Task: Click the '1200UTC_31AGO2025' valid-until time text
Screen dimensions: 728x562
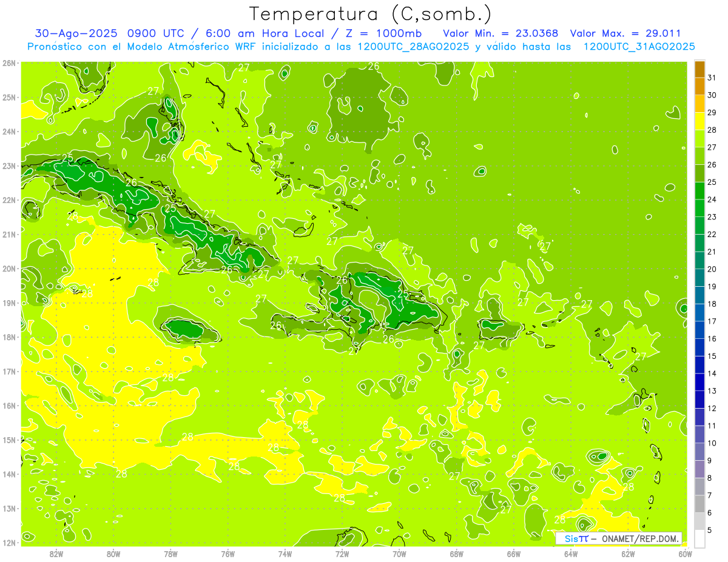Action: pos(639,47)
